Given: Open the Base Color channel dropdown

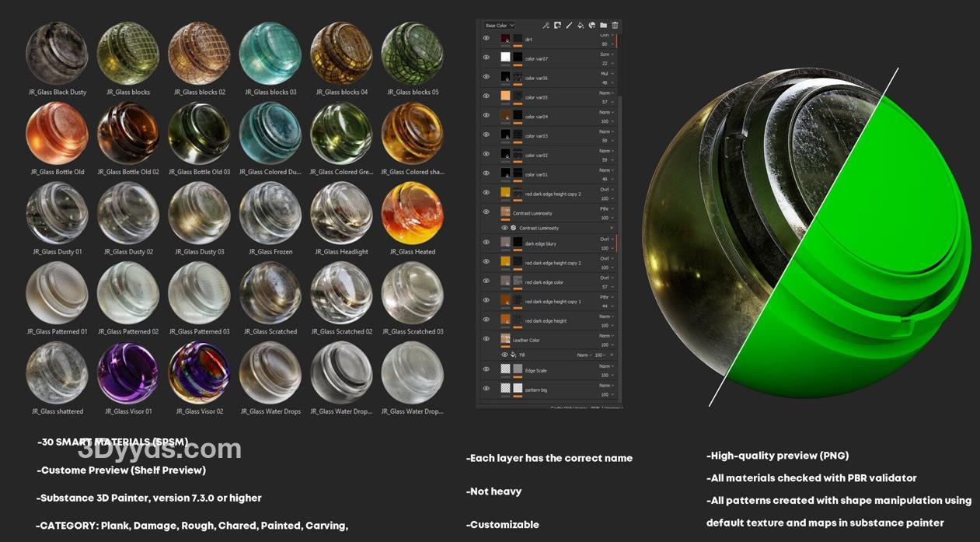Looking at the screenshot, I should click(x=499, y=26).
